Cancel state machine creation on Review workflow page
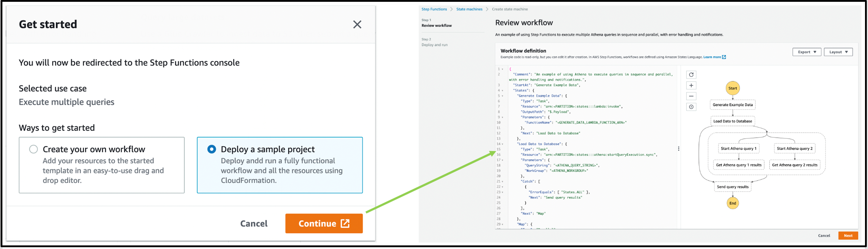This screenshot has width=868, height=249. point(824,235)
